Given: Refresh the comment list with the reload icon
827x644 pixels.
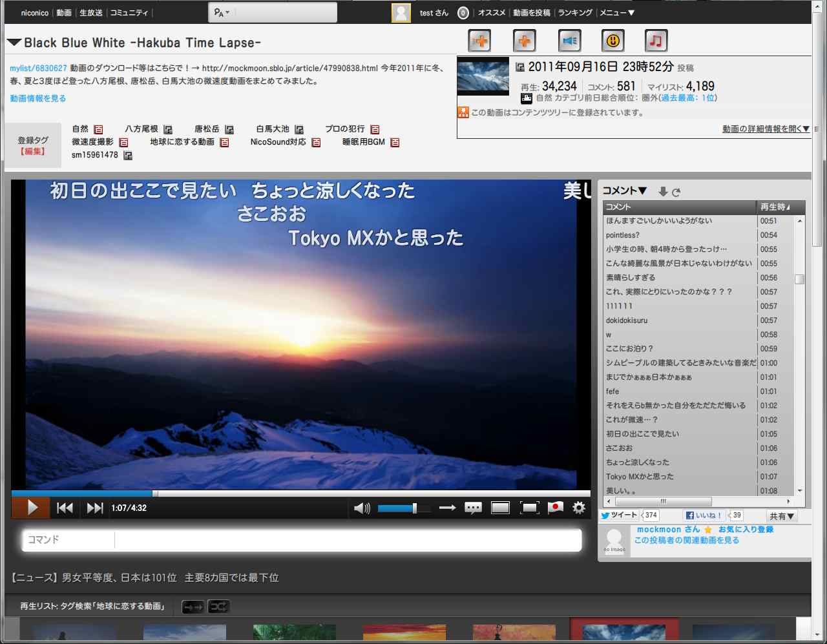Looking at the screenshot, I should point(676,192).
